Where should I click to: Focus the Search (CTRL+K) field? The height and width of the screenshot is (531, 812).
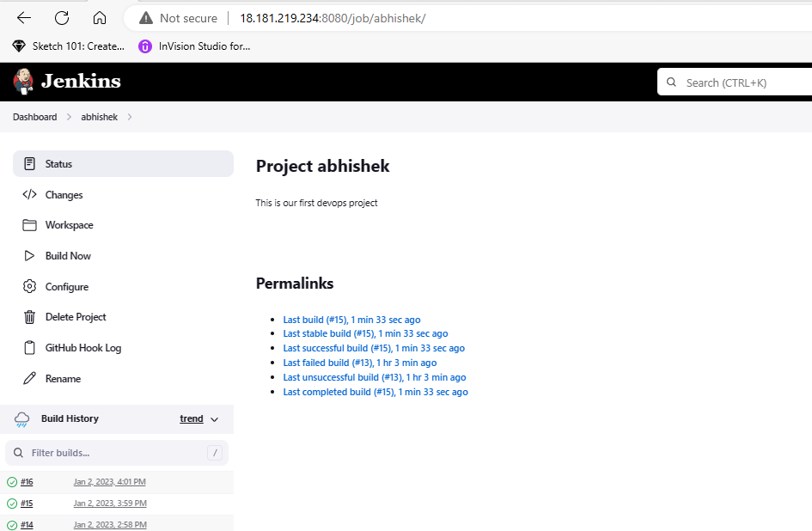[x=735, y=82]
